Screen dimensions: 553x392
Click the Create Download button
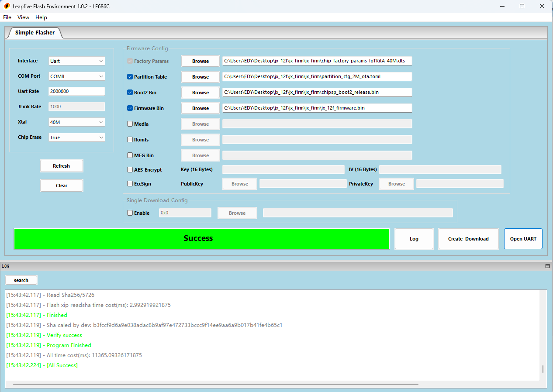468,239
